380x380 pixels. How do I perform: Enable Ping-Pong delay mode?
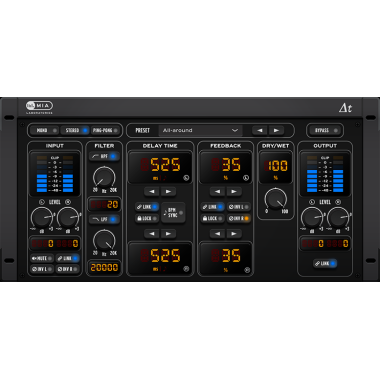pyautogui.click(x=105, y=130)
